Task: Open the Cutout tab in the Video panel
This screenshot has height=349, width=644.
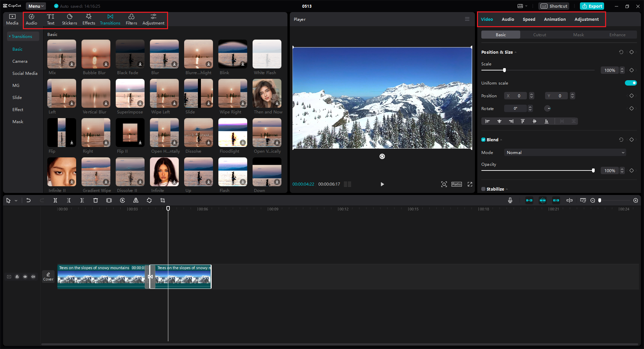Action: (539, 35)
